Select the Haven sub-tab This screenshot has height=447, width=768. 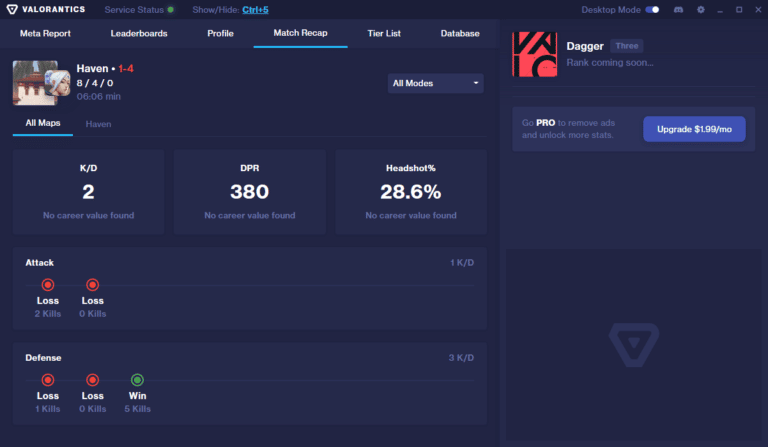(x=98, y=124)
